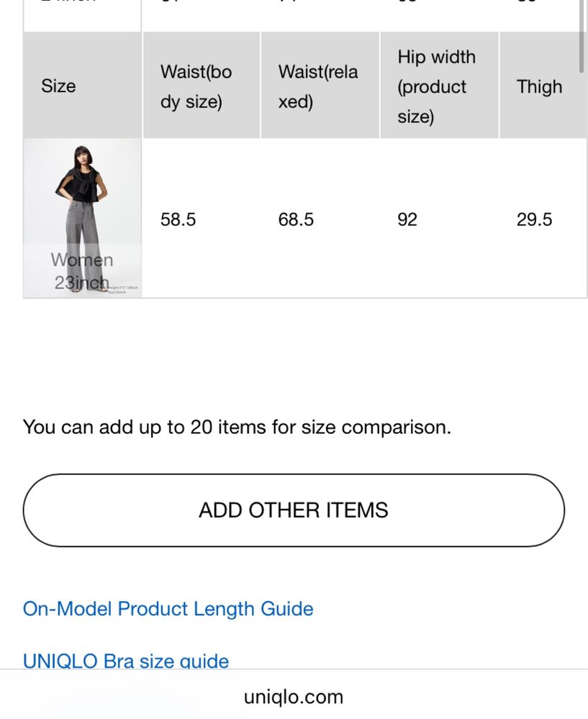588x719 pixels.
Task: Tap the uniqlo.com address bar
Action: [x=294, y=697]
